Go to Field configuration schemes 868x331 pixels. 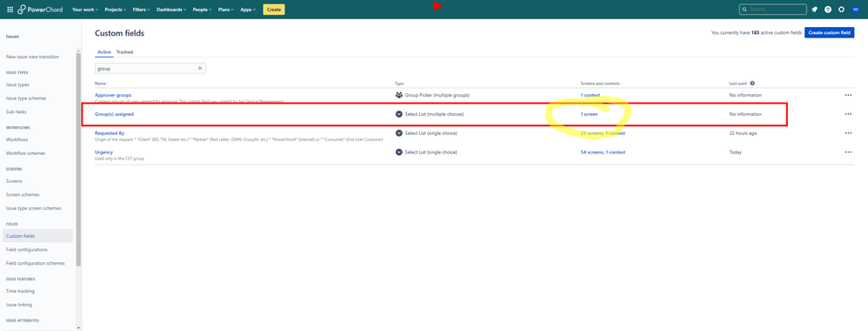tap(36, 263)
